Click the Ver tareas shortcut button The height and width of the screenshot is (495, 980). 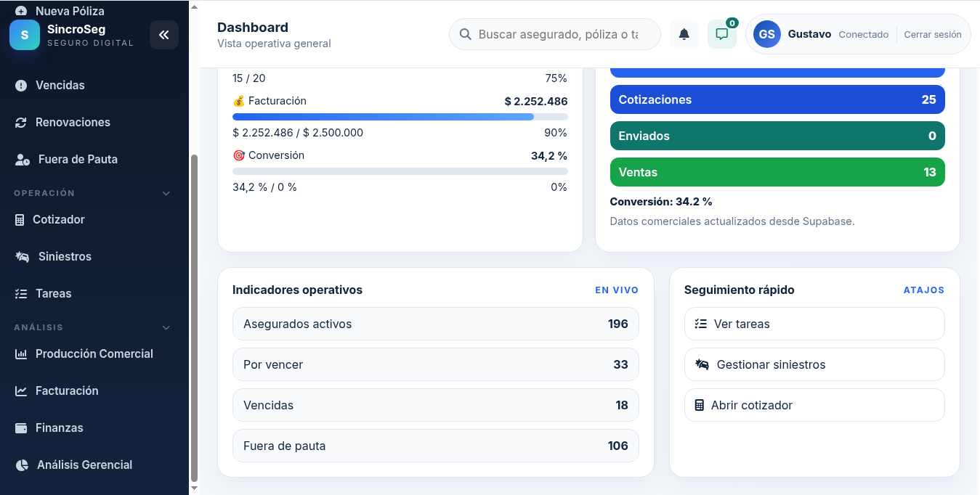click(x=814, y=324)
